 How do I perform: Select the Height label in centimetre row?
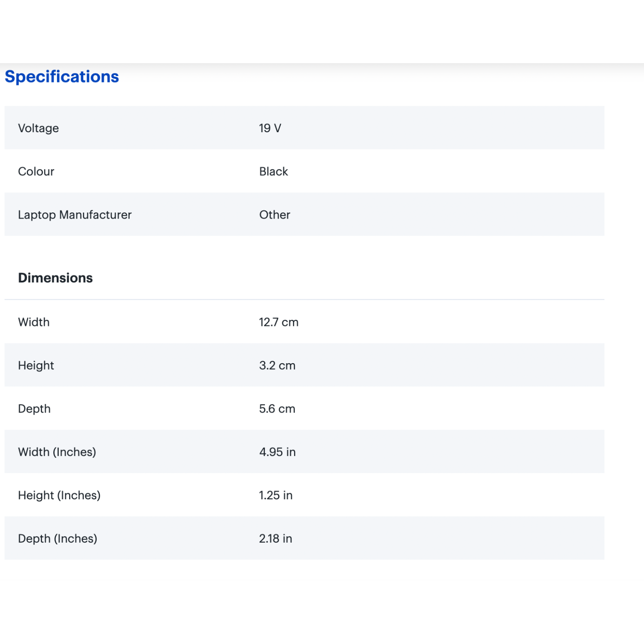(x=36, y=365)
